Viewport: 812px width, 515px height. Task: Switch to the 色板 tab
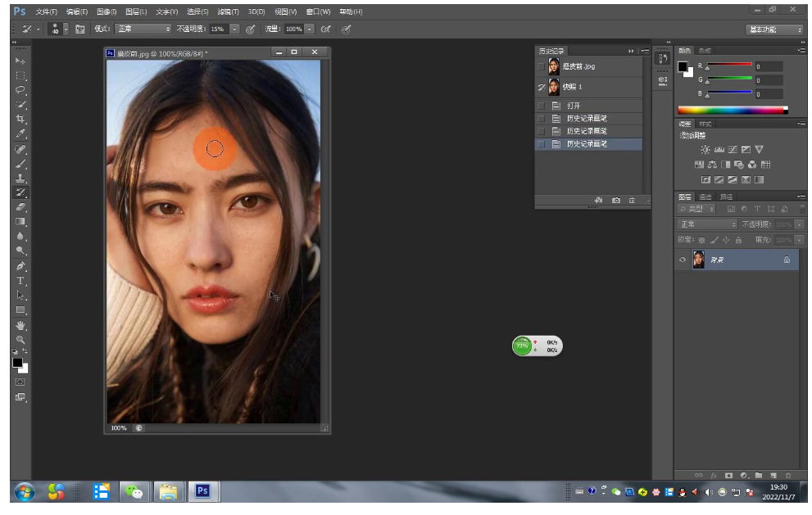[705, 51]
